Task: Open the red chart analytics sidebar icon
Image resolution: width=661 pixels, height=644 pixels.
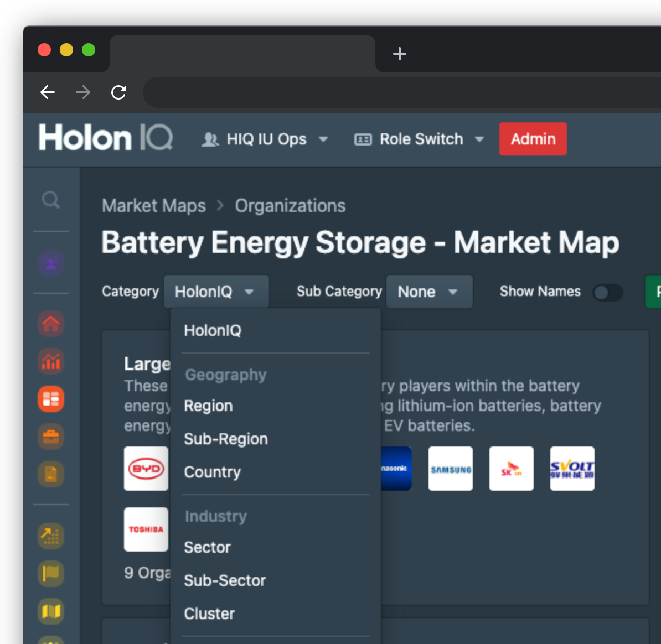Action: click(51, 361)
